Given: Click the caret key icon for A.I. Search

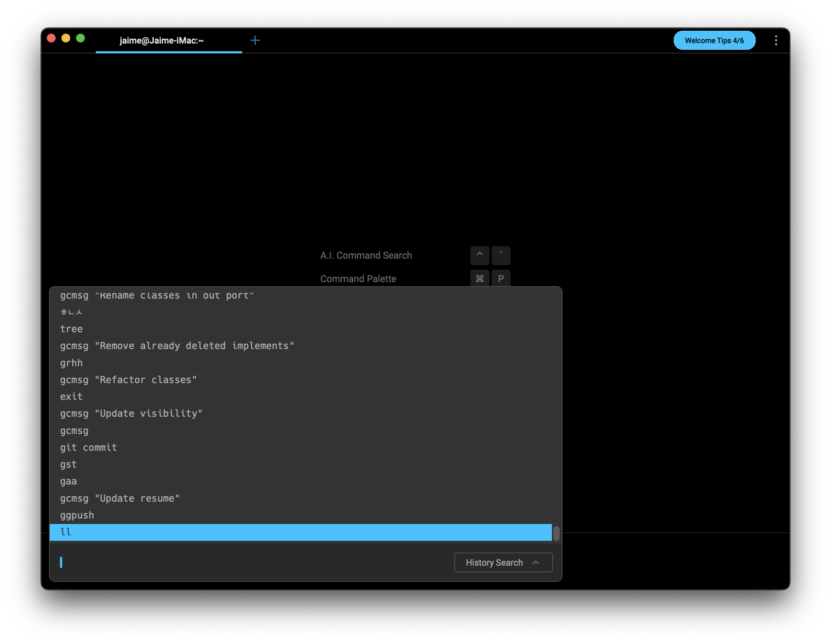Looking at the screenshot, I should tap(480, 255).
